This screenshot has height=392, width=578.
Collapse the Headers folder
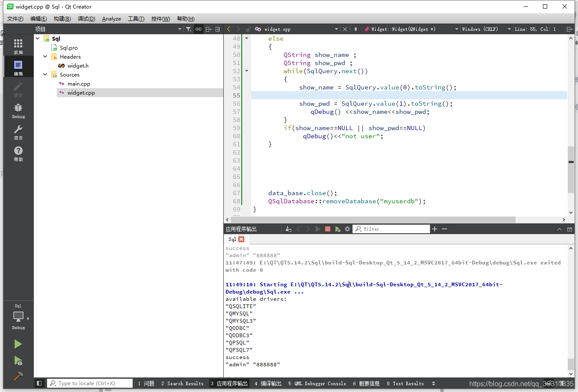tap(45, 56)
